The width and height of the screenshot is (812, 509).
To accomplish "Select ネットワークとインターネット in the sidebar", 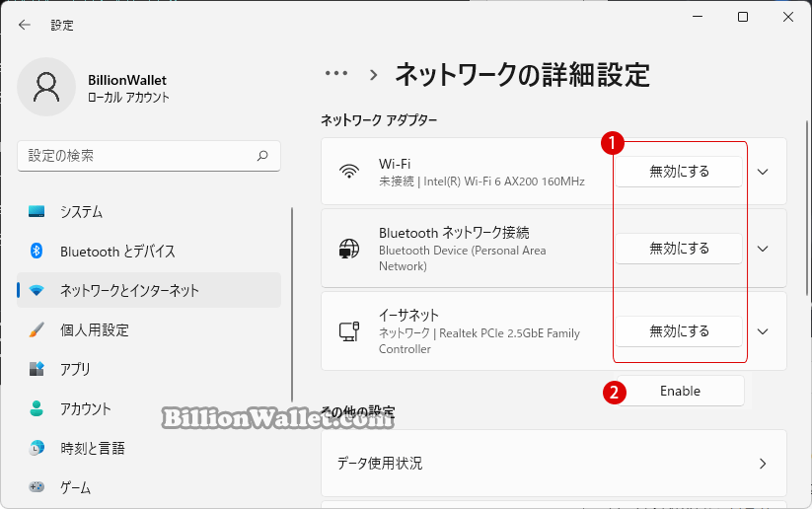I will (149, 290).
